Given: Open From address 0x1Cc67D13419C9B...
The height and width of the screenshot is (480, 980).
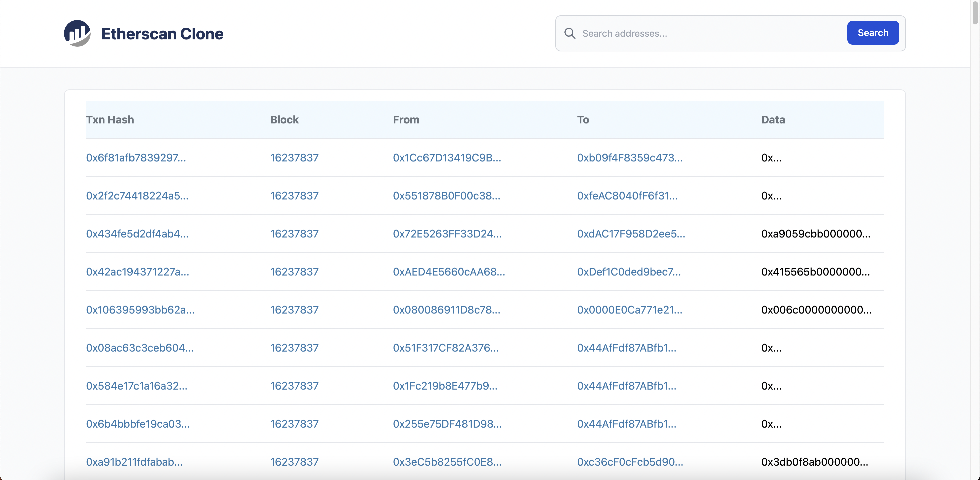Looking at the screenshot, I should pyautogui.click(x=447, y=157).
